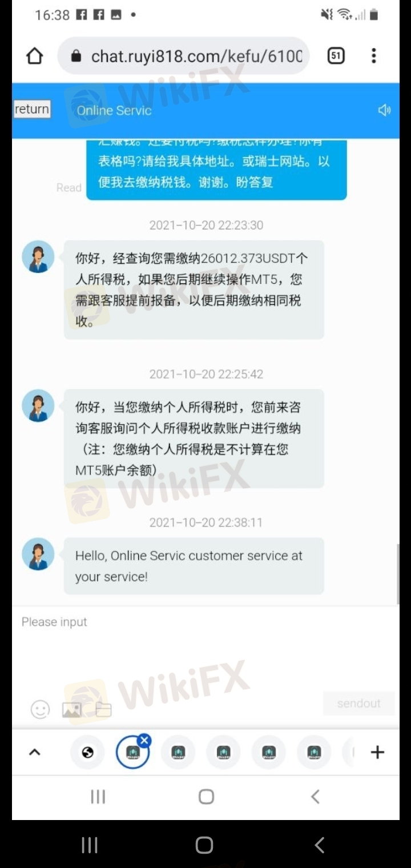Click the sendout button

click(358, 704)
